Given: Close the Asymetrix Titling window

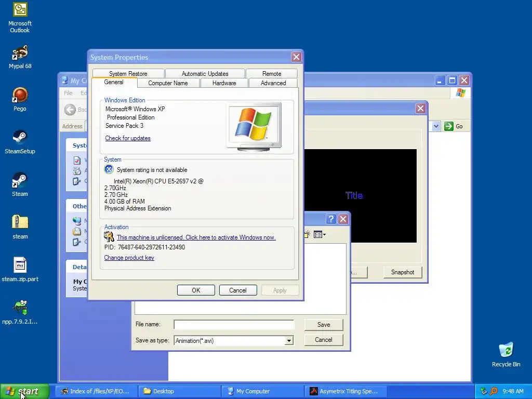Looking at the screenshot, I should click(420, 108).
